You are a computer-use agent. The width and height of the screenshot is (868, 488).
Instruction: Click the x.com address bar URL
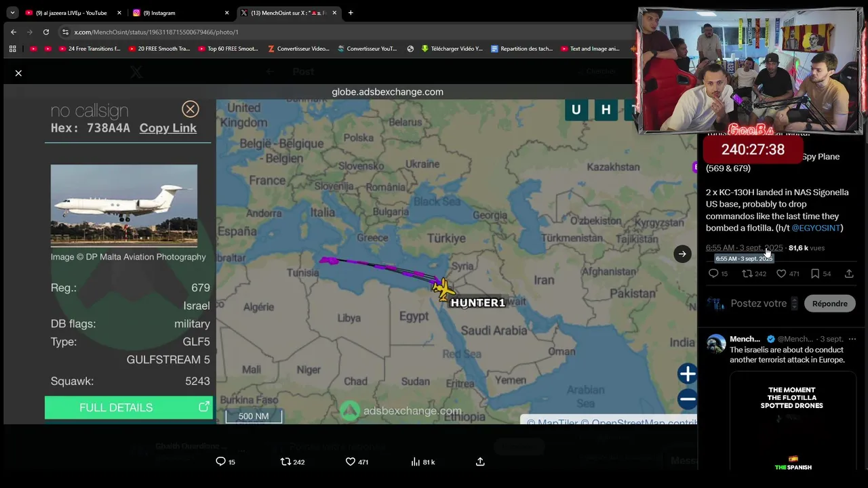click(156, 32)
